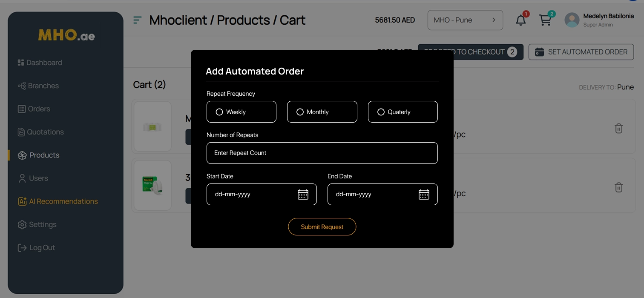This screenshot has width=644, height=298.
Task: Open the MHO - Pune branch selector
Action: click(465, 20)
